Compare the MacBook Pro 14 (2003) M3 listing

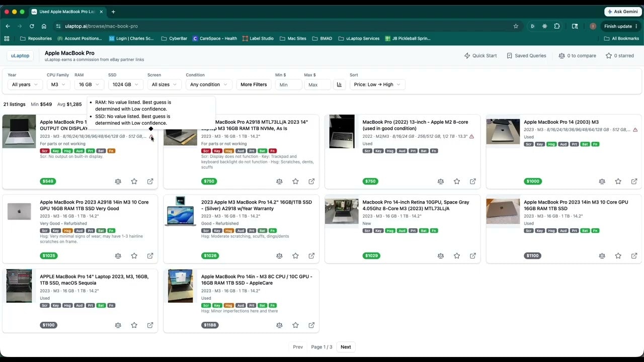pyautogui.click(x=602, y=182)
